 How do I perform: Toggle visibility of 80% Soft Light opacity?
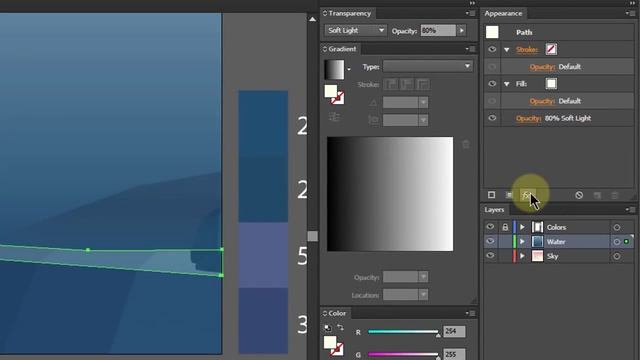click(492, 118)
